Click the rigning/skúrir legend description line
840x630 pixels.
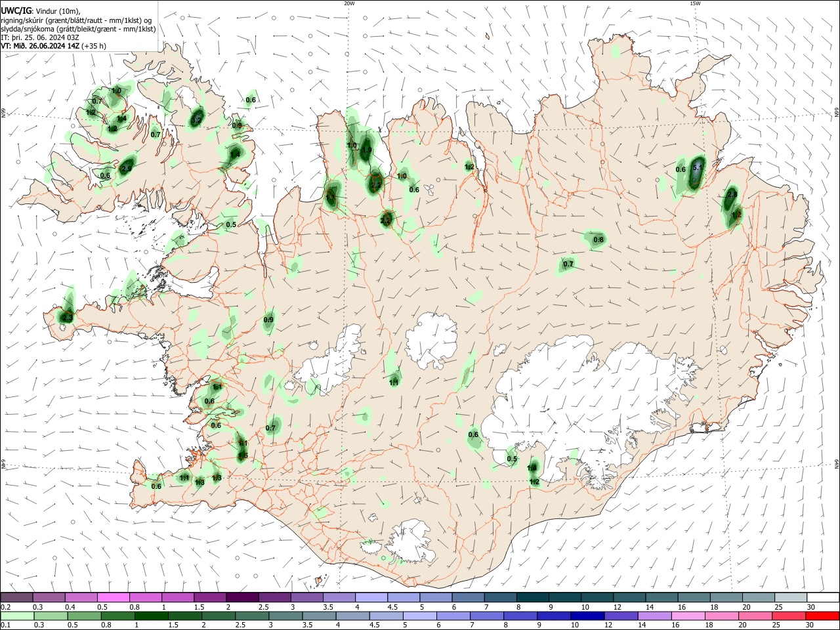coord(76,20)
